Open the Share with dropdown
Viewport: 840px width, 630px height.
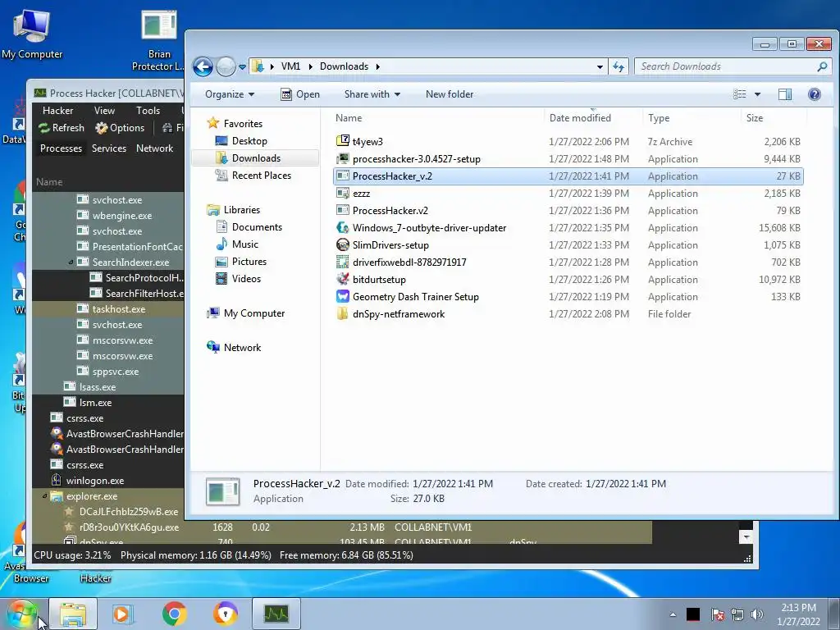point(372,94)
